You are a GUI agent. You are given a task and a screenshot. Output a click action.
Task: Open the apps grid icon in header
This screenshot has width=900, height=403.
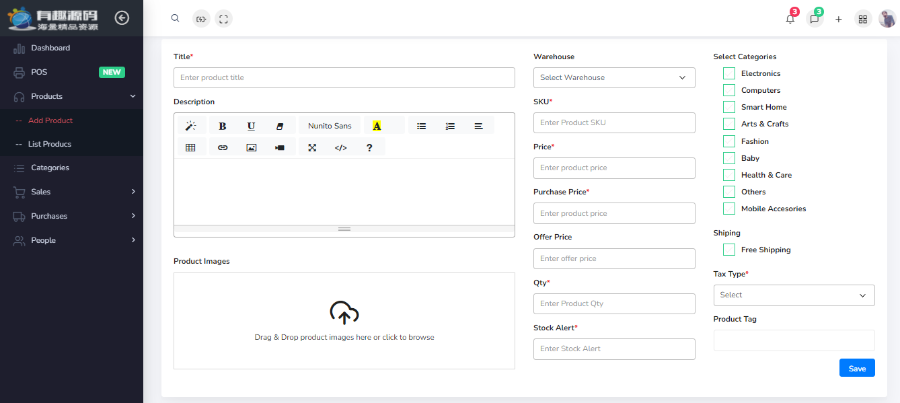[x=863, y=19]
